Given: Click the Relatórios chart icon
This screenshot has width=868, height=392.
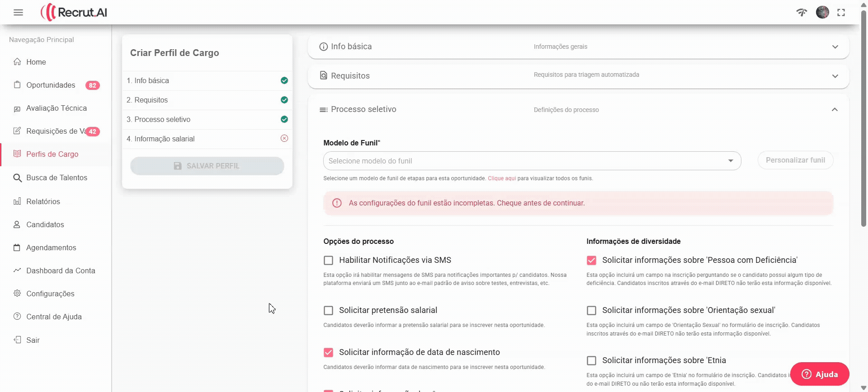Looking at the screenshot, I should tap(17, 201).
